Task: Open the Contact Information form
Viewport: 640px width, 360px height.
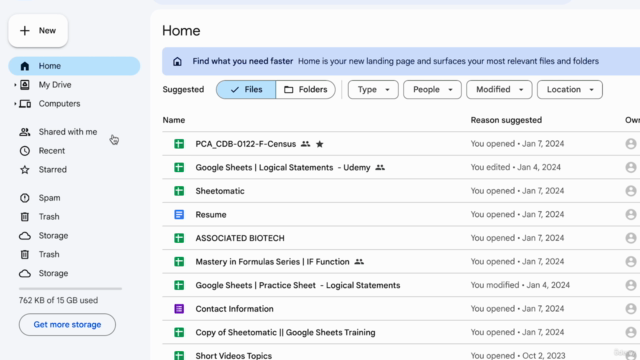Action: pos(234,309)
